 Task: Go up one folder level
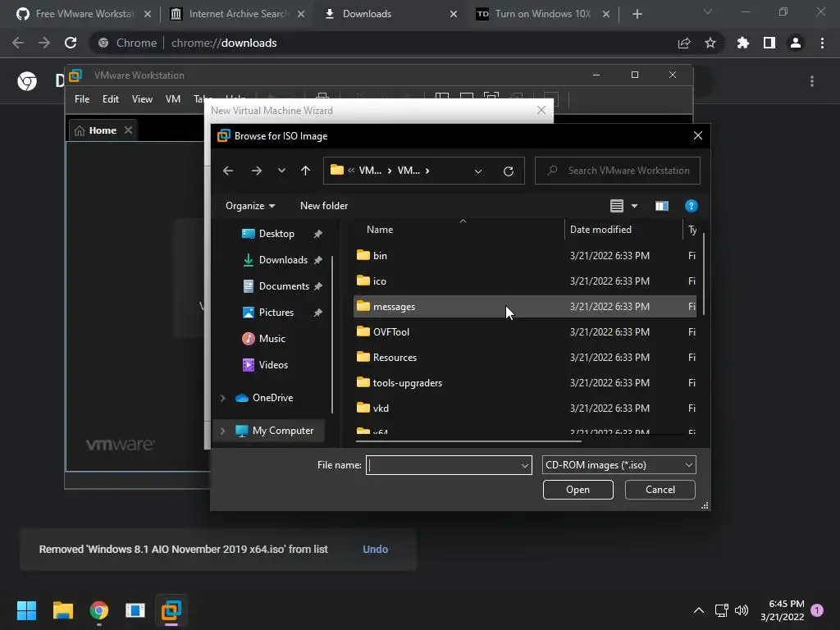tap(305, 171)
